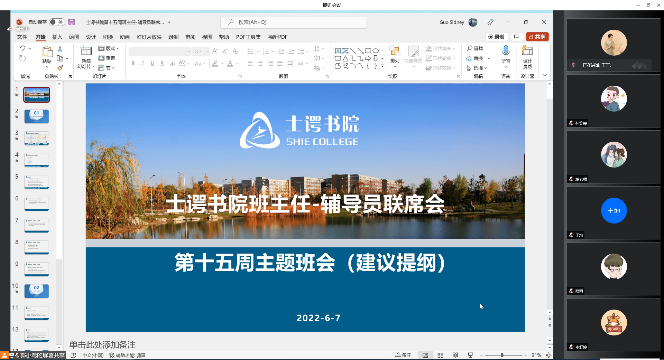Screen dimensions: 664x360
Task: Expand the shapes gallery more arrow
Action: (x=383, y=66)
